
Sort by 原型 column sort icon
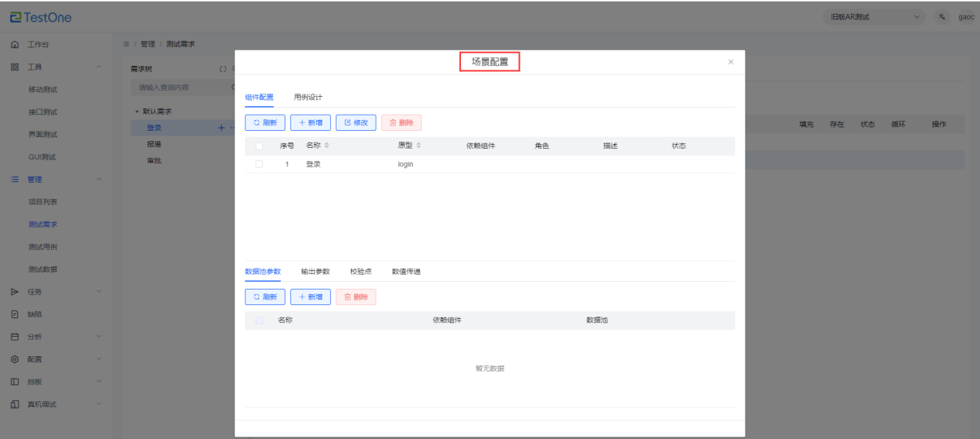418,146
